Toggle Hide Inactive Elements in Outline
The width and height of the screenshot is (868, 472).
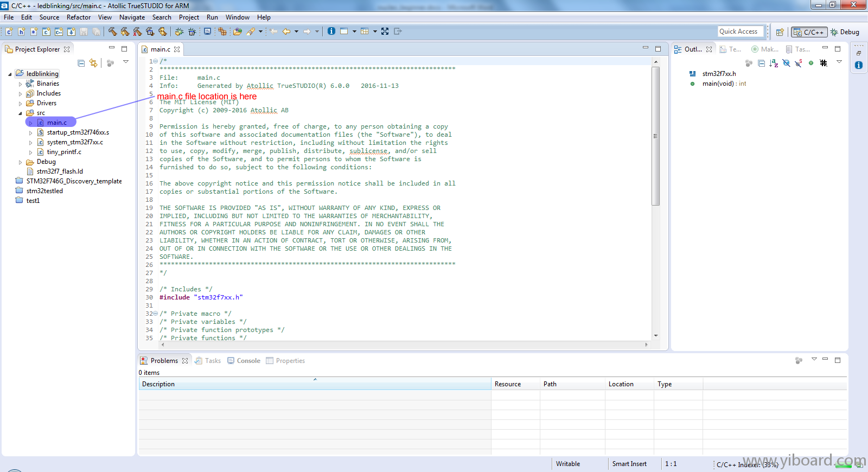tap(824, 63)
